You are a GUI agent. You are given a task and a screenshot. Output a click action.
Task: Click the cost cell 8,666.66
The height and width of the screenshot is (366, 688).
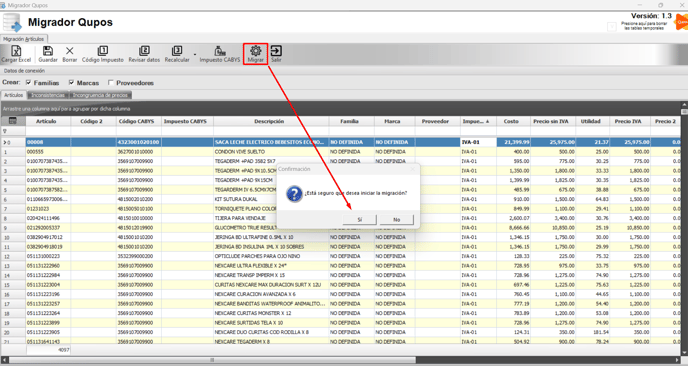513,228
